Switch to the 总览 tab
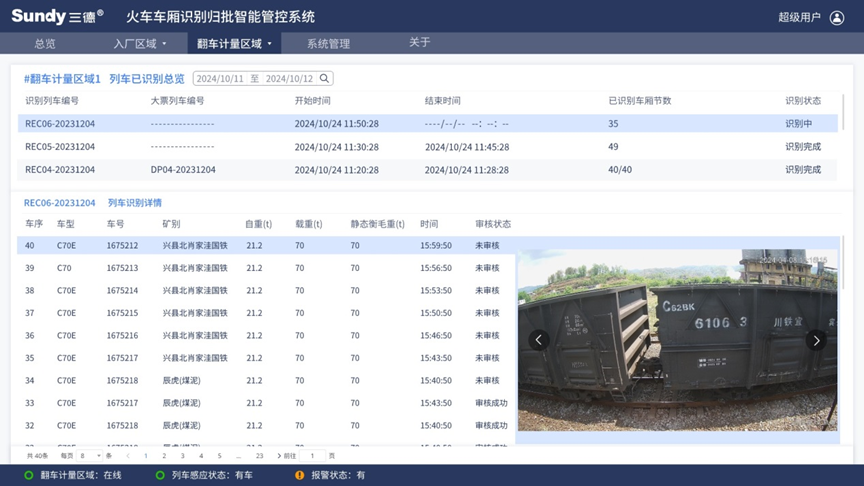864x486 pixels. pos(45,44)
